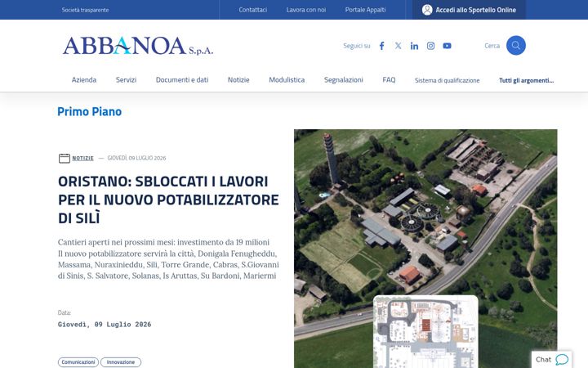Open the Azienda menu
Viewport: 588px width, 368px height.
tap(84, 80)
